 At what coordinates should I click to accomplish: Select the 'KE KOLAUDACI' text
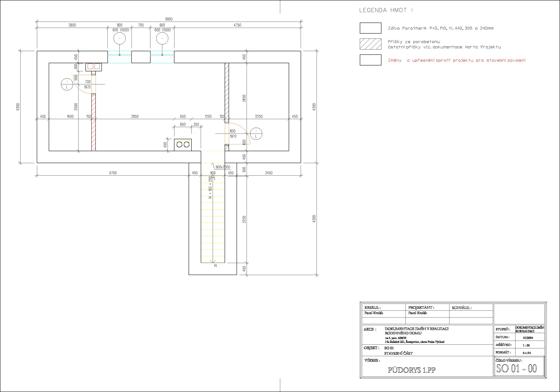(x=525, y=331)
